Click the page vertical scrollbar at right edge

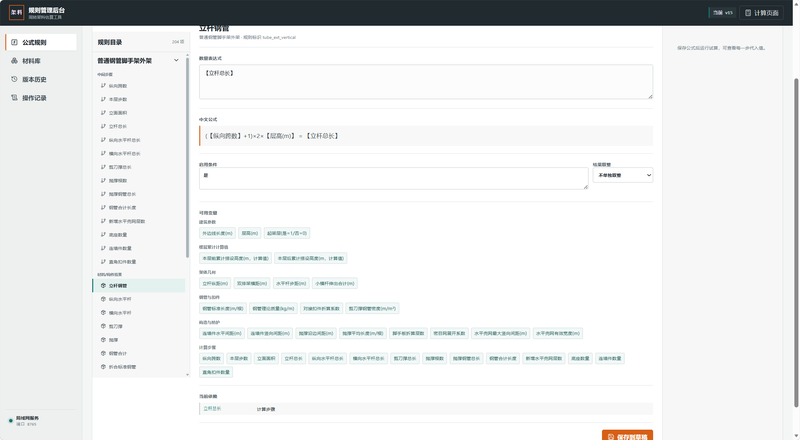pos(796,242)
